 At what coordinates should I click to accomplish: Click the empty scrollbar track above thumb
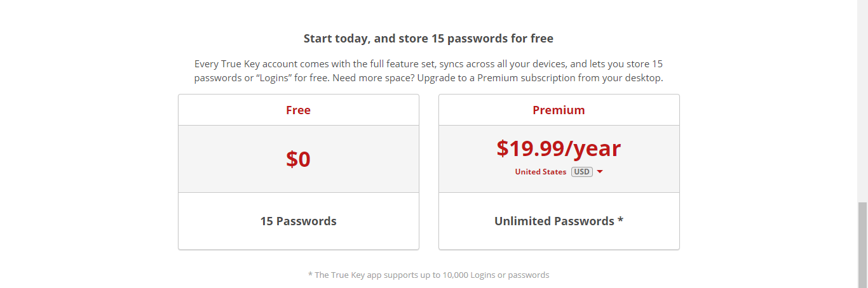point(862,101)
